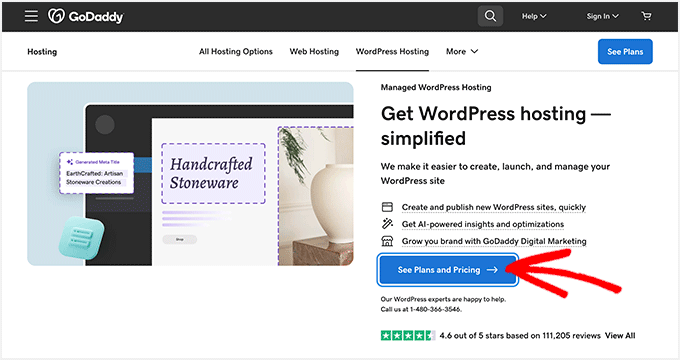The height and width of the screenshot is (360, 680).
Task: Click the See Plans button
Action: [625, 52]
